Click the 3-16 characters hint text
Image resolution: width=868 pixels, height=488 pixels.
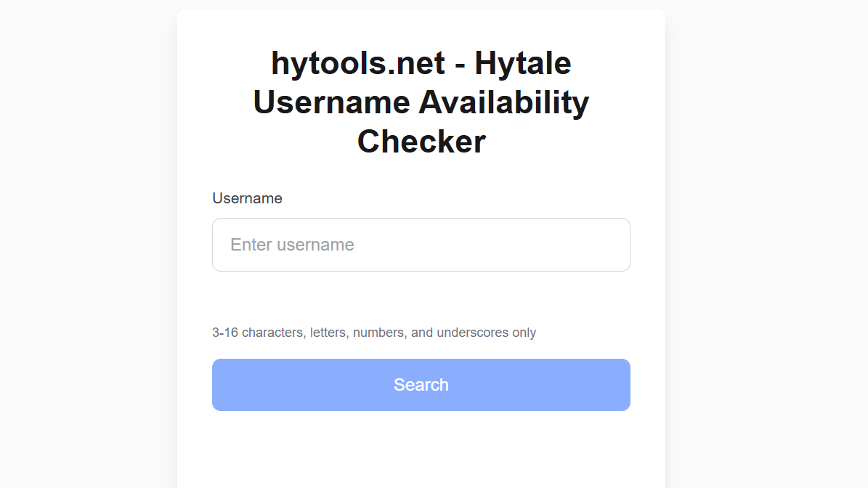pyautogui.click(x=373, y=333)
